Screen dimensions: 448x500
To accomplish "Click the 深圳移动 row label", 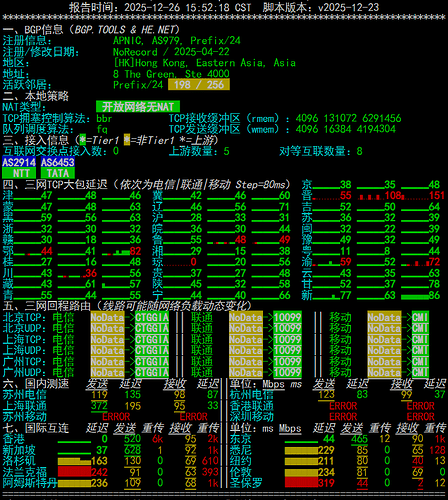I will coord(252,417).
